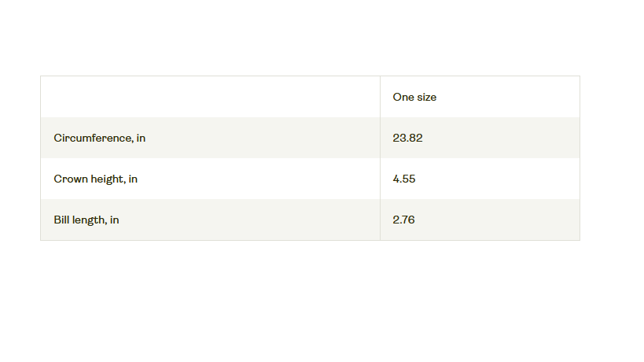644x362 pixels.
Task: Click the 2.76 bill length value
Action: pos(403,220)
